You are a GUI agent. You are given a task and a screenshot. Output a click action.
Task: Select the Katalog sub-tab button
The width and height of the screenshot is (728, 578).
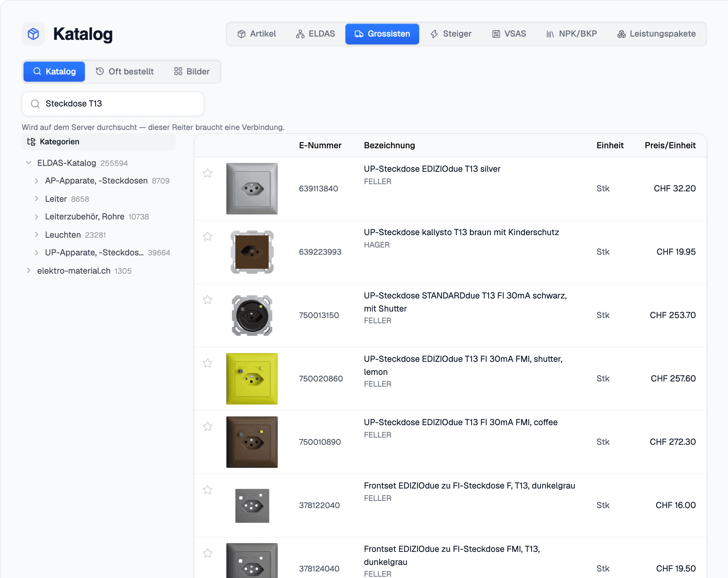coord(54,72)
